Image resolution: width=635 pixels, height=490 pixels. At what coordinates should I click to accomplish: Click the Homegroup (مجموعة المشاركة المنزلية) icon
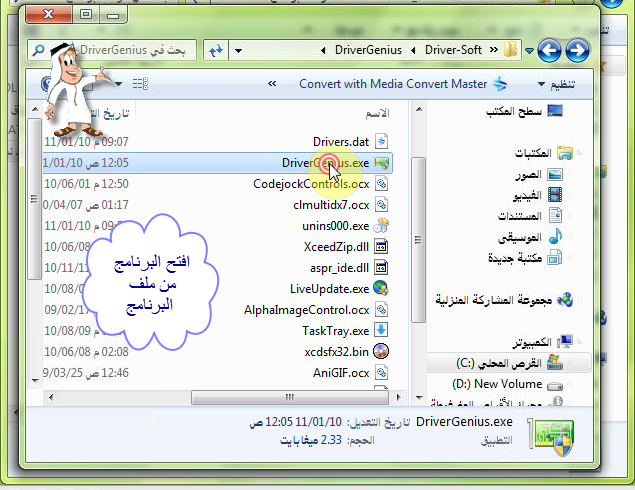pos(565,300)
